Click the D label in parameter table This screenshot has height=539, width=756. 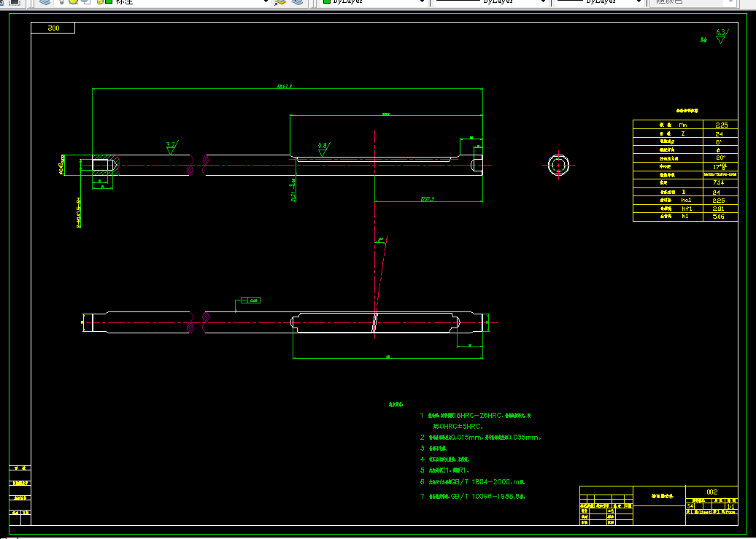(684, 192)
